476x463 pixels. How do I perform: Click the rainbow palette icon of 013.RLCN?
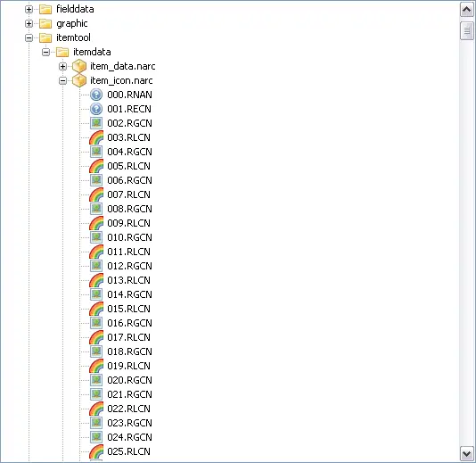tap(96, 280)
